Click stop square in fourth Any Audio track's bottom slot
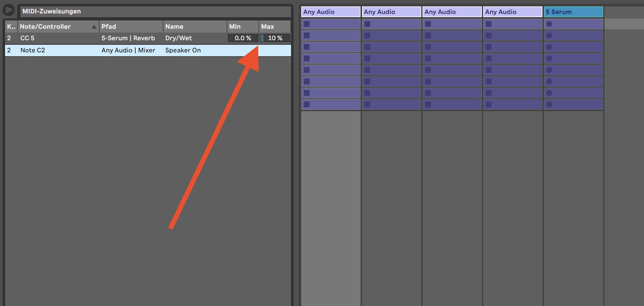The width and height of the screenshot is (644, 306). click(488, 104)
